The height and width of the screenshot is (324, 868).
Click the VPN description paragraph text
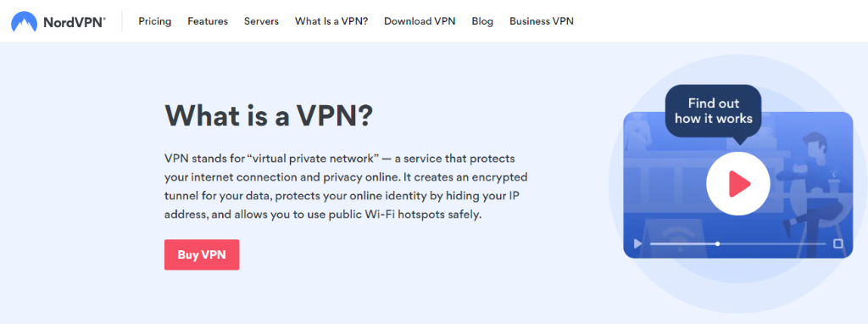coord(346,187)
